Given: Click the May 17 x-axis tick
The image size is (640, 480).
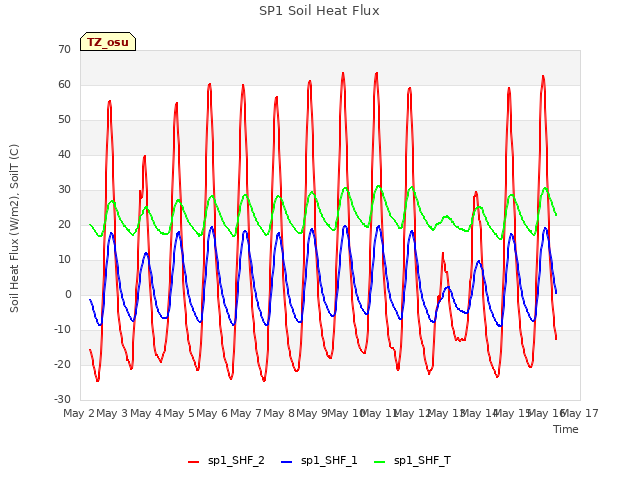Looking at the screenshot, I should coord(580,413).
